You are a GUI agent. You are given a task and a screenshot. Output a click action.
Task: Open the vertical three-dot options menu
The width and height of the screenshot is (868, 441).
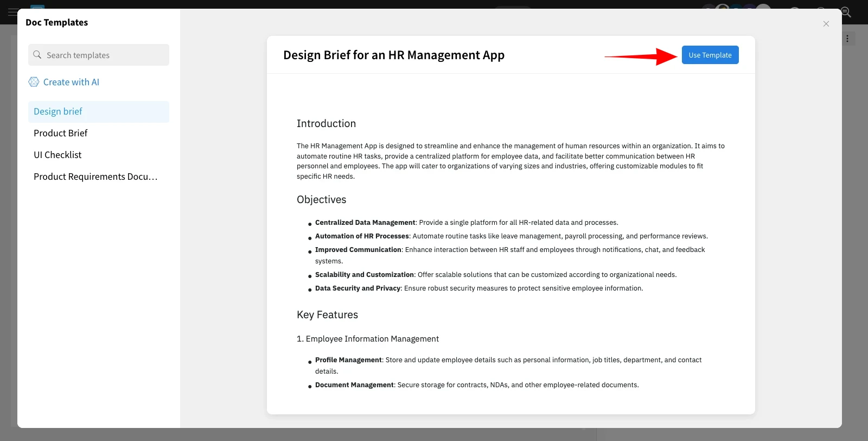tap(847, 39)
